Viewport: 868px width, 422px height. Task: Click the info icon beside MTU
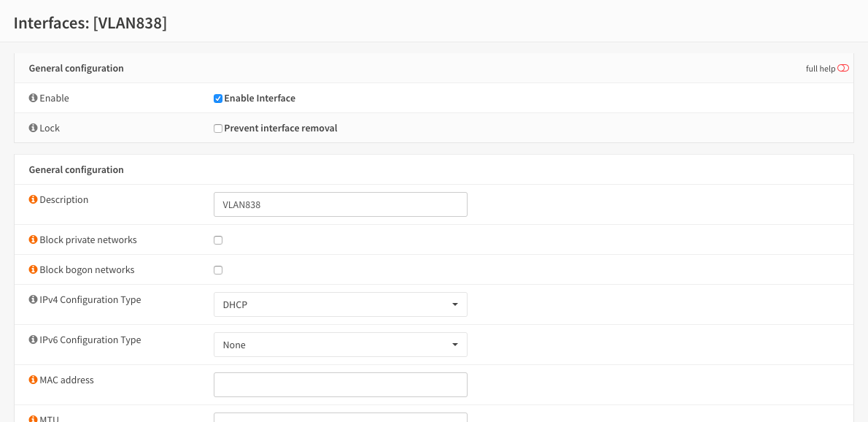(x=33, y=419)
